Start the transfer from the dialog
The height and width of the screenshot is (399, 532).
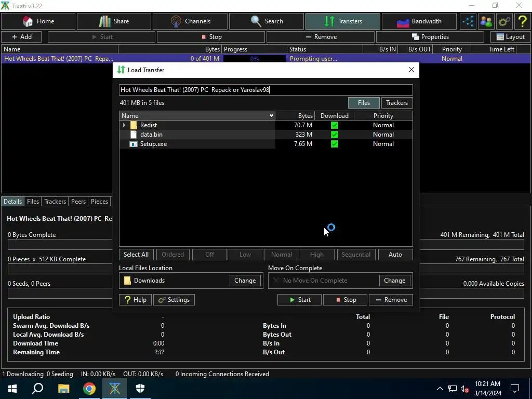point(300,300)
